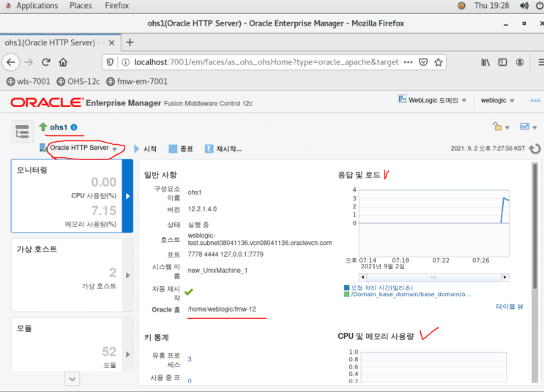Open the volume control in system tray
Viewport: 544px width, 392px height.
tap(524, 6)
